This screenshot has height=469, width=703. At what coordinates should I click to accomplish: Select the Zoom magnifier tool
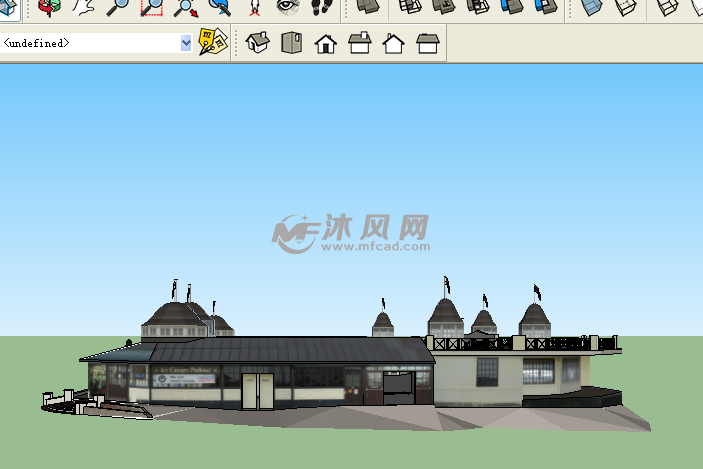click(117, 8)
